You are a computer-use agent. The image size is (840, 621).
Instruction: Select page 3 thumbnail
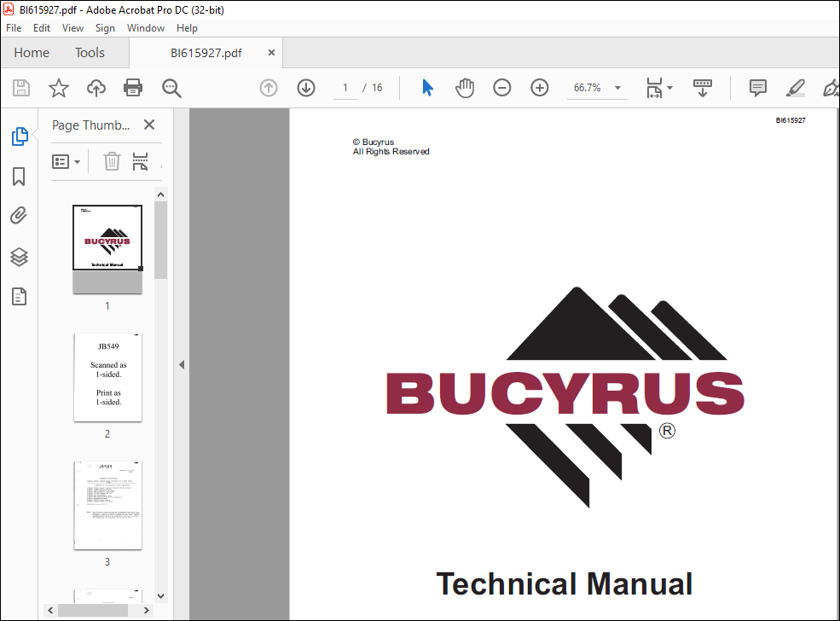[107, 505]
